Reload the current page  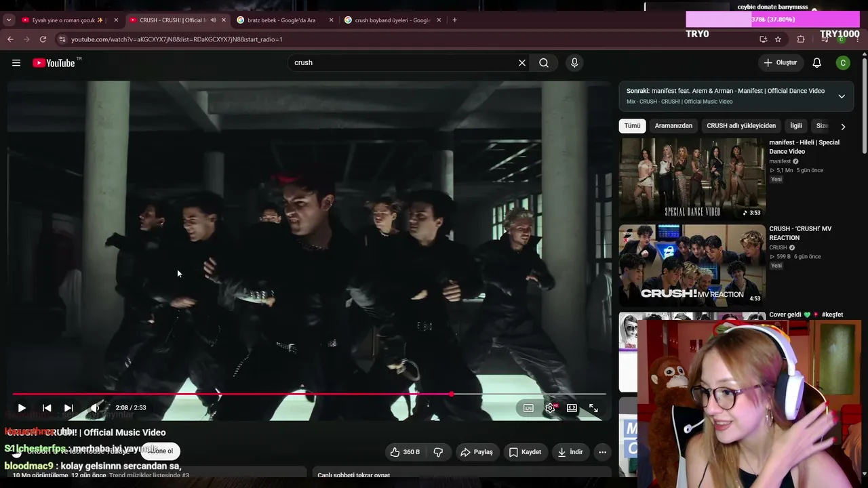43,39
